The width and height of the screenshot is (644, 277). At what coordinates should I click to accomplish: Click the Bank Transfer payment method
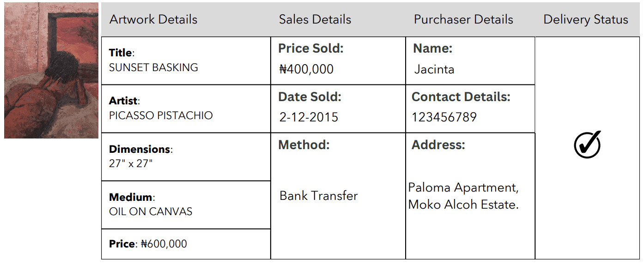(x=319, y=196)
